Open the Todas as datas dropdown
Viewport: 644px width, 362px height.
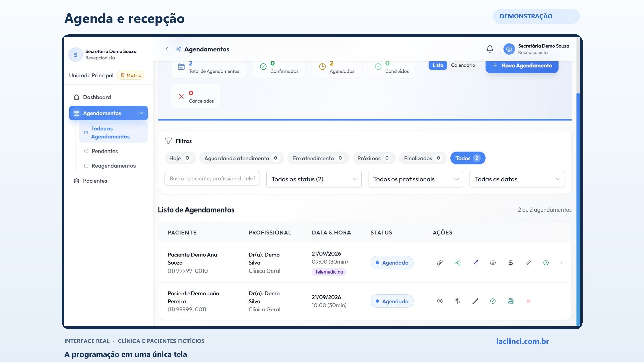click(x=517, y=179)
